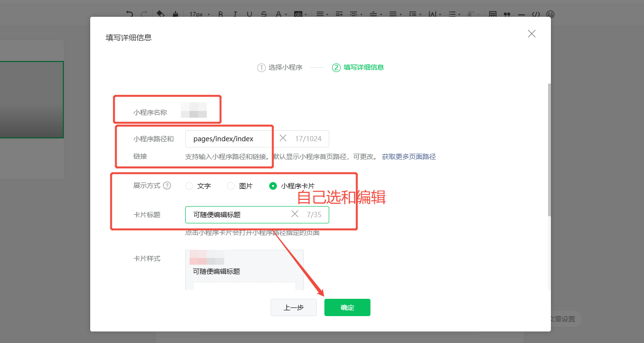
Task: Select the 图片 display option
Action: pyautogui.click(x=231, y=186)
